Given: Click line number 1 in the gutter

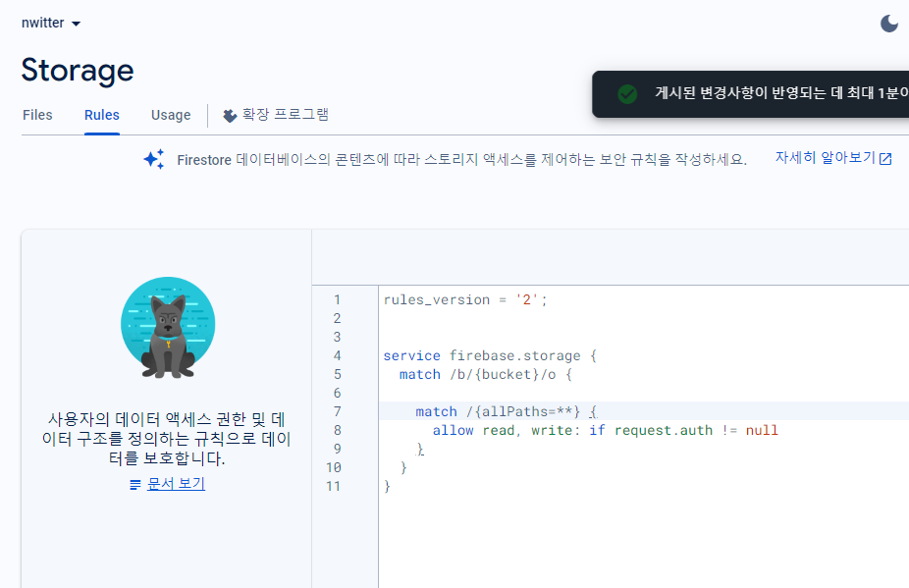Looking at the screenshot, I should [x=337, y=299].
